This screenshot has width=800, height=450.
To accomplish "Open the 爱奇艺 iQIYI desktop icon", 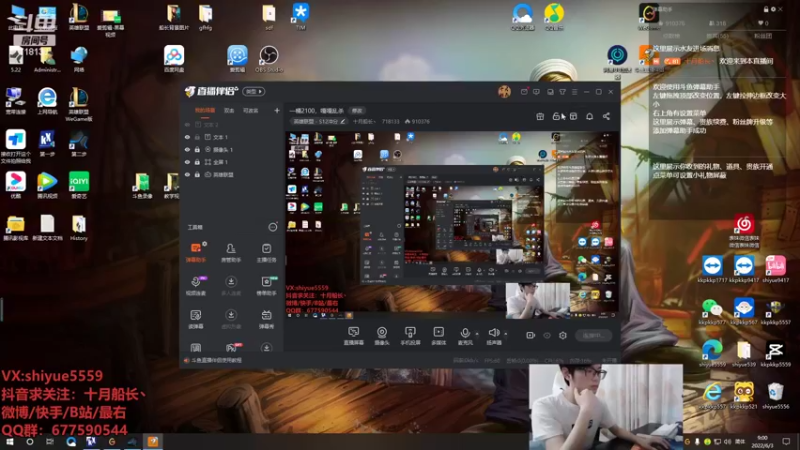I will pos(79,185).
